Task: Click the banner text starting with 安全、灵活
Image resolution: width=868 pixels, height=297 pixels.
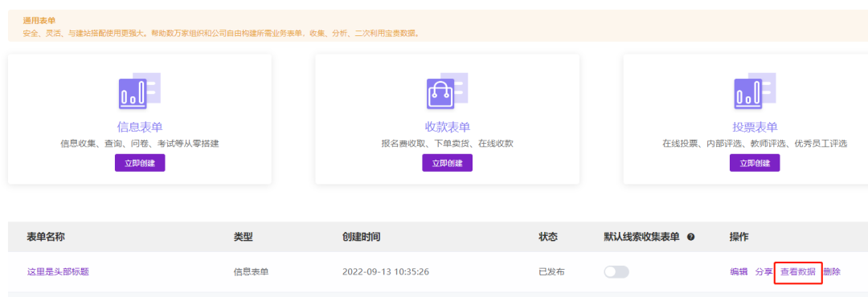Action: [222, 33]
